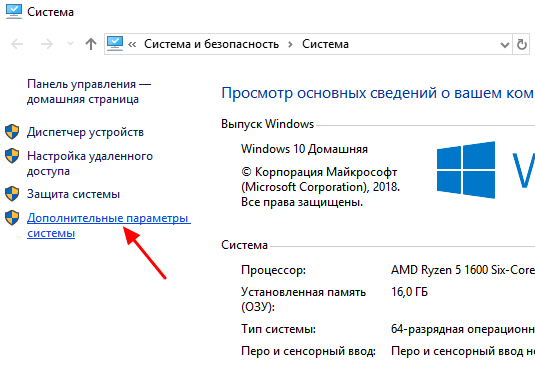This screenshot has width=535, height=365.
Task: Select the '16,0 ГБ' memory value
Action: pyautogui.click(x=409, y=292)
